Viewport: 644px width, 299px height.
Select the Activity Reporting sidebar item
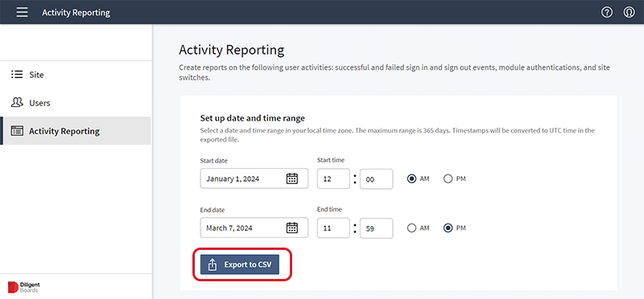tap(76, 131)
